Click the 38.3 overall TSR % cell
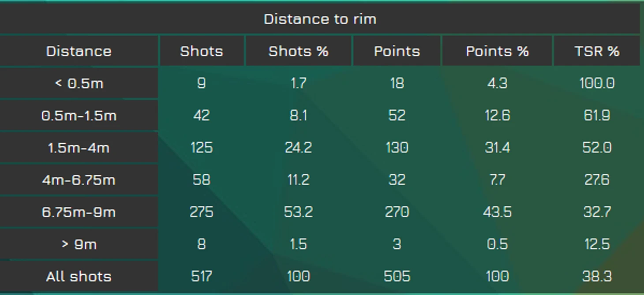Viewport: 644px width, 295px height. [x=596, y=276]
